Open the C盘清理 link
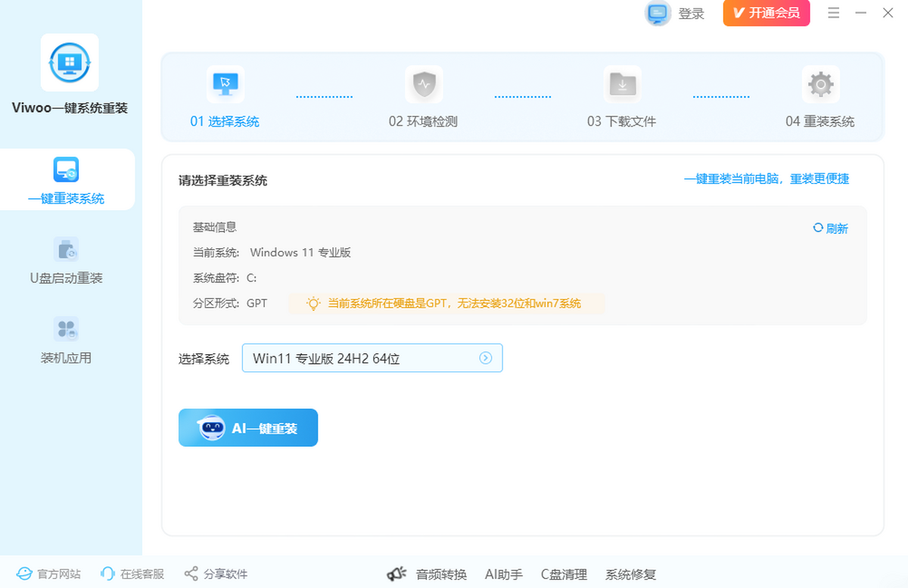Screen dimensions: 908x588 click(564, 574)
